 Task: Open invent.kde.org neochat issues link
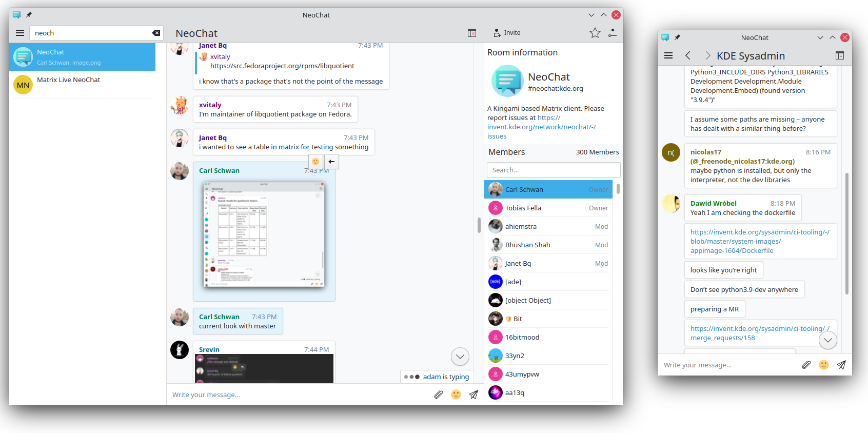[x=541, y=127]
